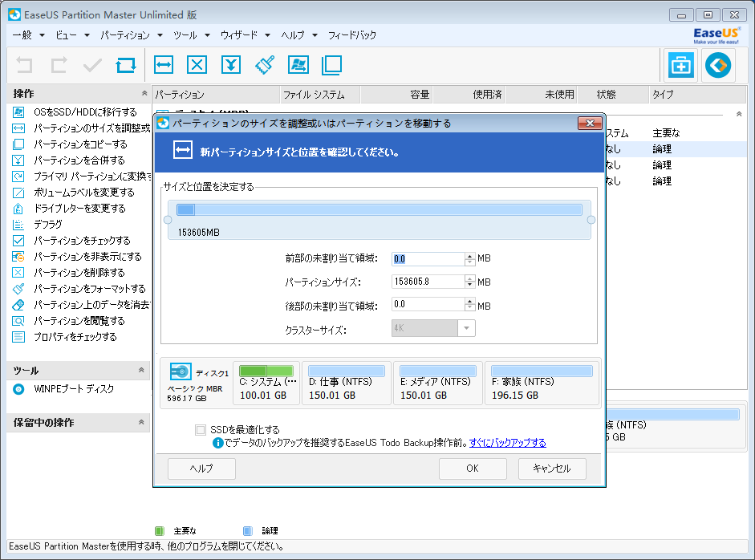This screenshot has width=755, height=560.
Task: Click the パーティションをコピーする sidebar icon
Action: click(18, 144)
